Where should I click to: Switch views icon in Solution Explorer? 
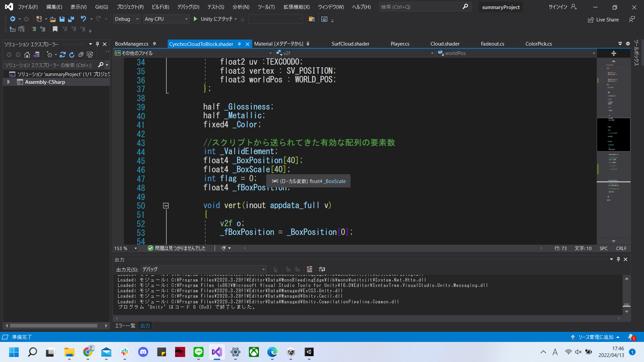coord(36,55)
